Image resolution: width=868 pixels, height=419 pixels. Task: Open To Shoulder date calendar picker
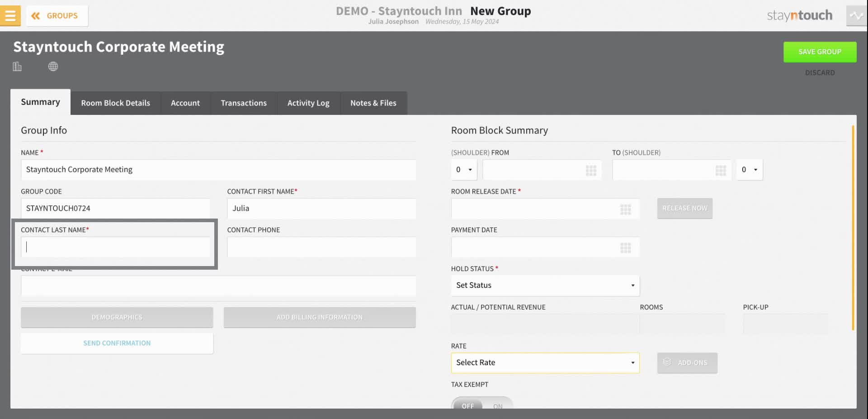pos(721,170)
